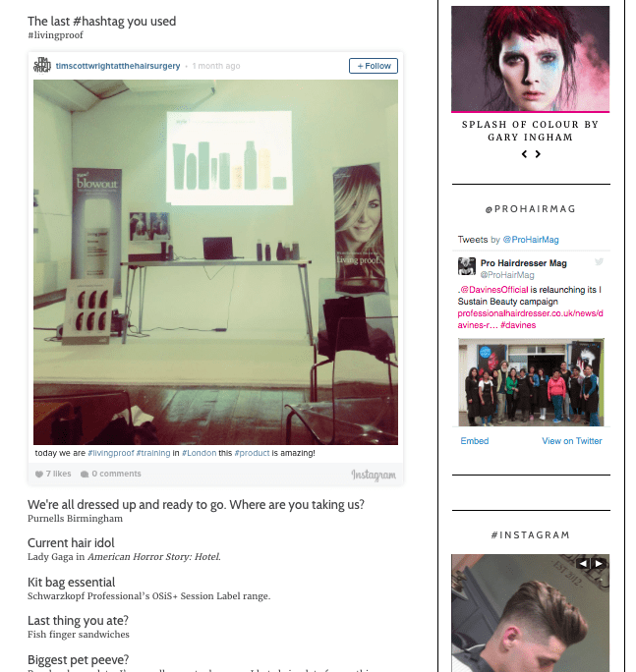Open the @ProHairMag link after Tweets by
The width and height of the screenshot is (636, 672).
tap(531, 240)
